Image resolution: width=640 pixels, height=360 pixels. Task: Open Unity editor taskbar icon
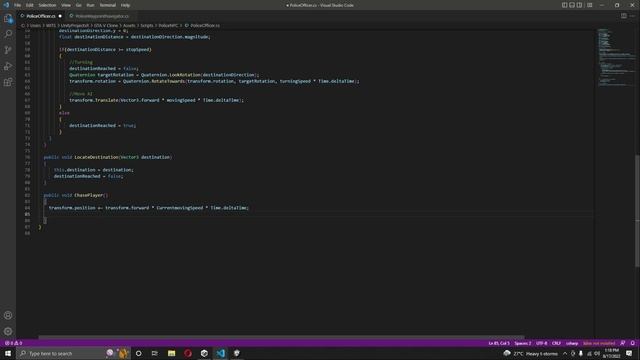coord(237,353)
